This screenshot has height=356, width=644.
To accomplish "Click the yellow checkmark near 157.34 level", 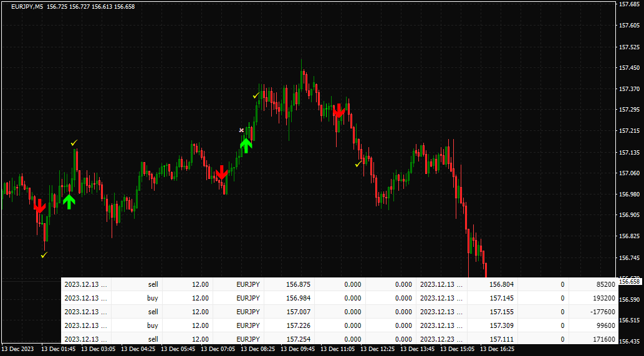I will click(x=256, y=95).
